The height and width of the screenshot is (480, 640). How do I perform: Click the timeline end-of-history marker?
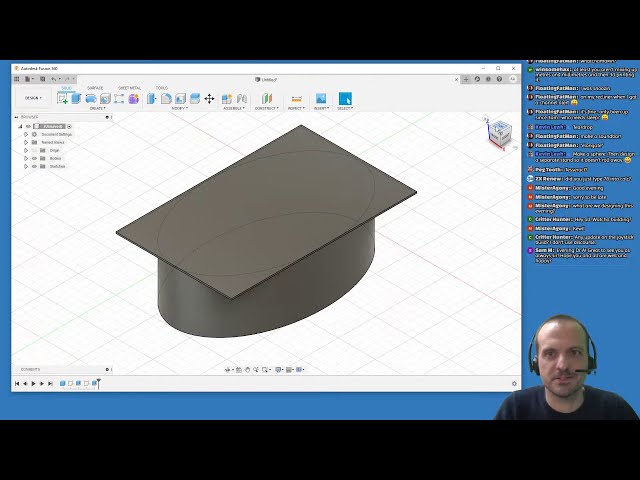[98, 383]
